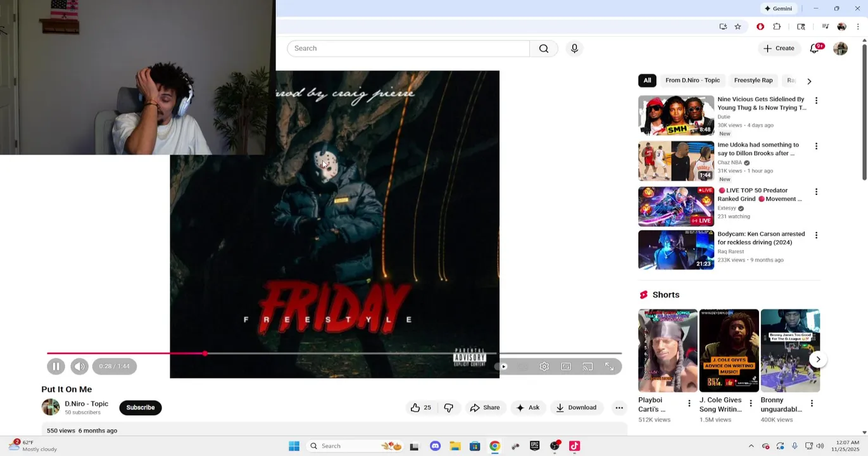Open more actions menu beside Download

619,408
